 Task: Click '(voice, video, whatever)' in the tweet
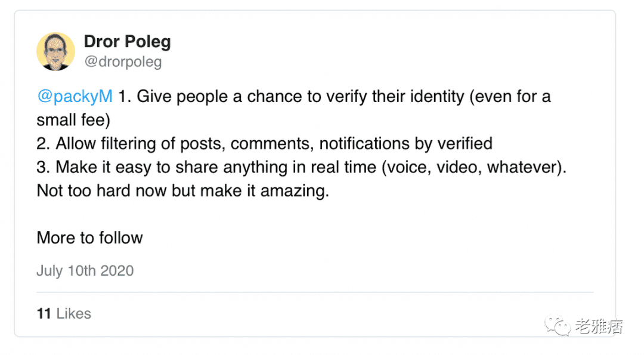[472, 167]
